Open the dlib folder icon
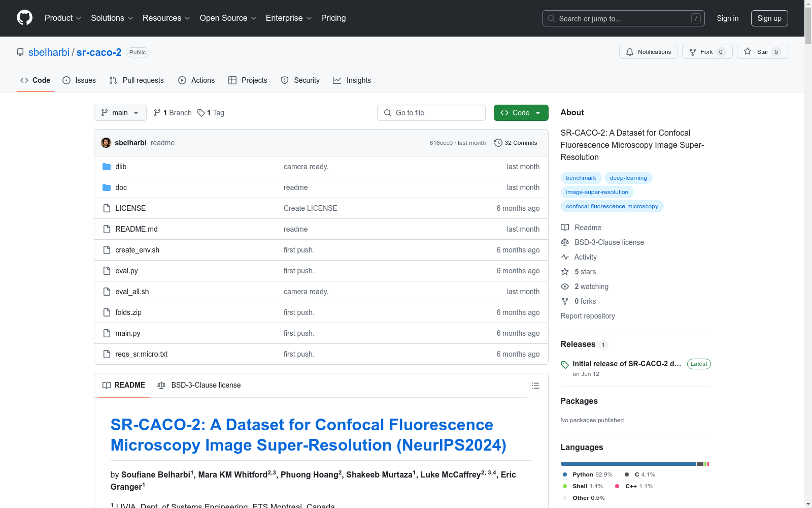This screenshot has width=812, height=508. click(107, 167)
